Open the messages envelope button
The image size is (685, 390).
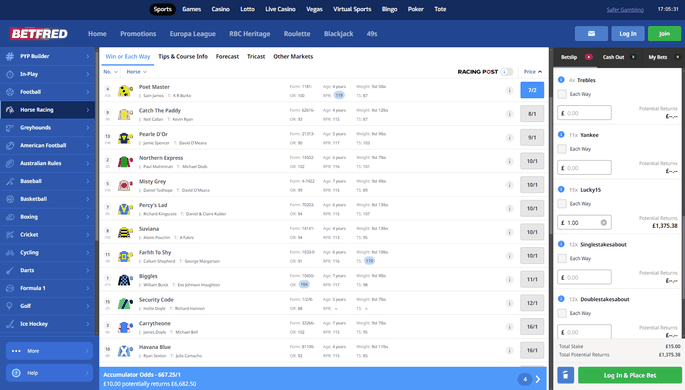pos(591,34)
